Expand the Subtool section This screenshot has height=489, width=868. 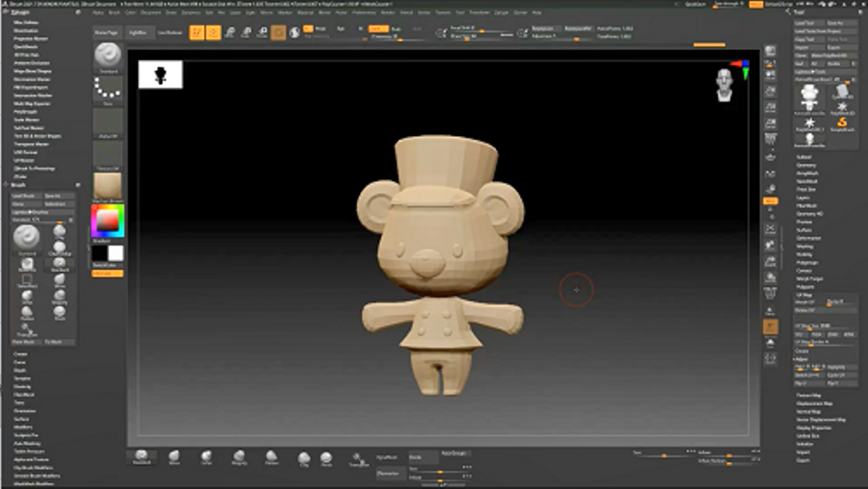804,157
